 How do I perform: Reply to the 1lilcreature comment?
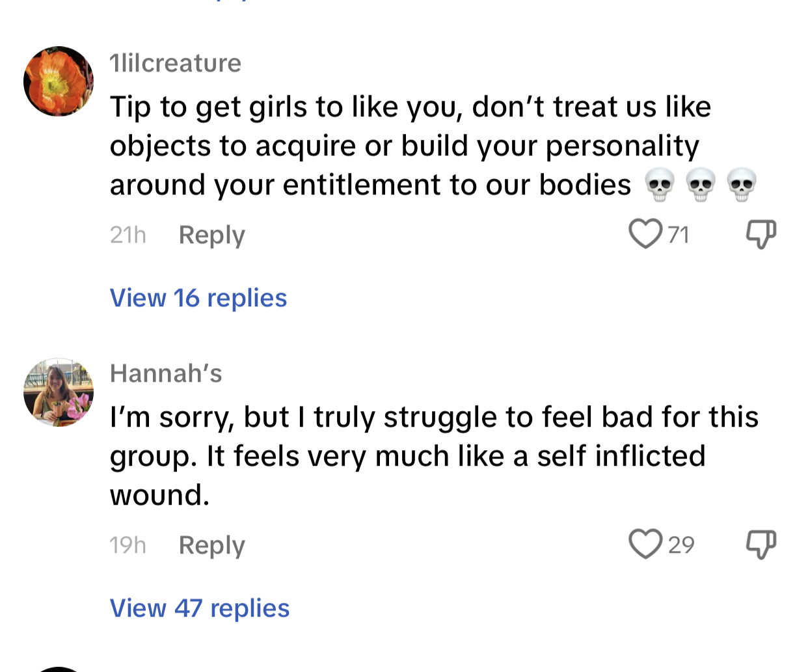point(211,235)
